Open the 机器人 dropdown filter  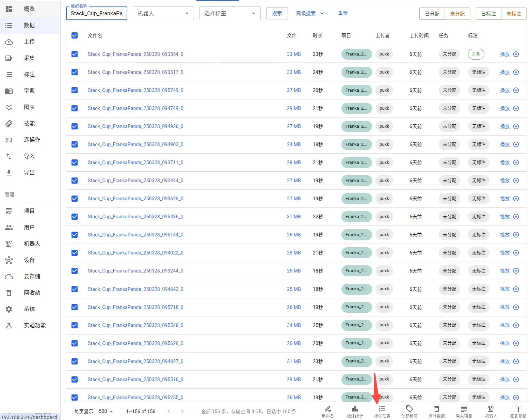[163, 13]
